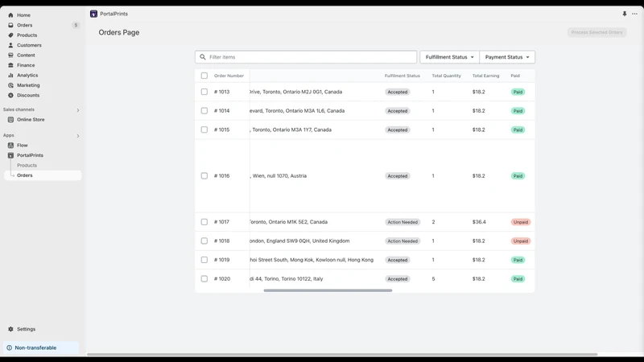Click the Non-transferable info icon
The height and width of the screenshot is (362, 644).
click(10, 348)
